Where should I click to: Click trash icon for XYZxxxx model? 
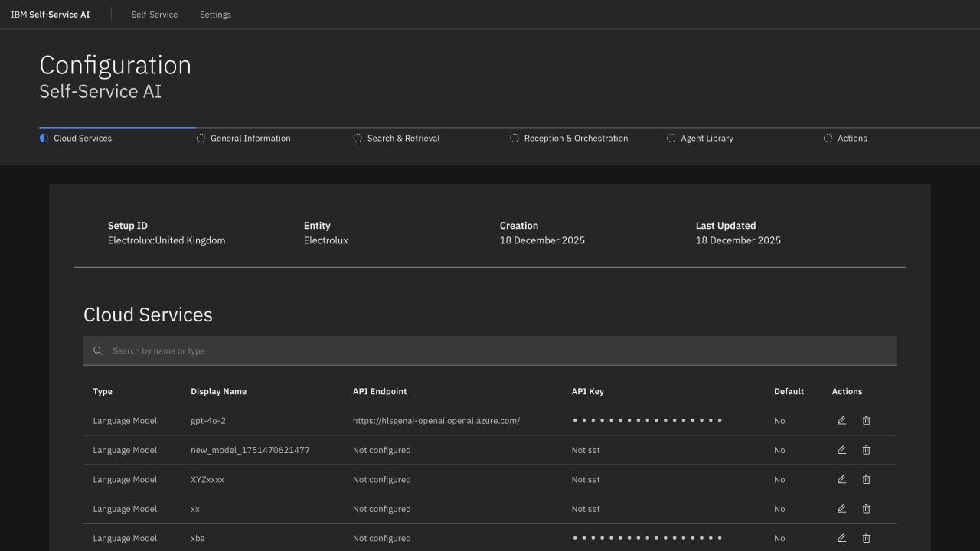[x=866, y=480]
